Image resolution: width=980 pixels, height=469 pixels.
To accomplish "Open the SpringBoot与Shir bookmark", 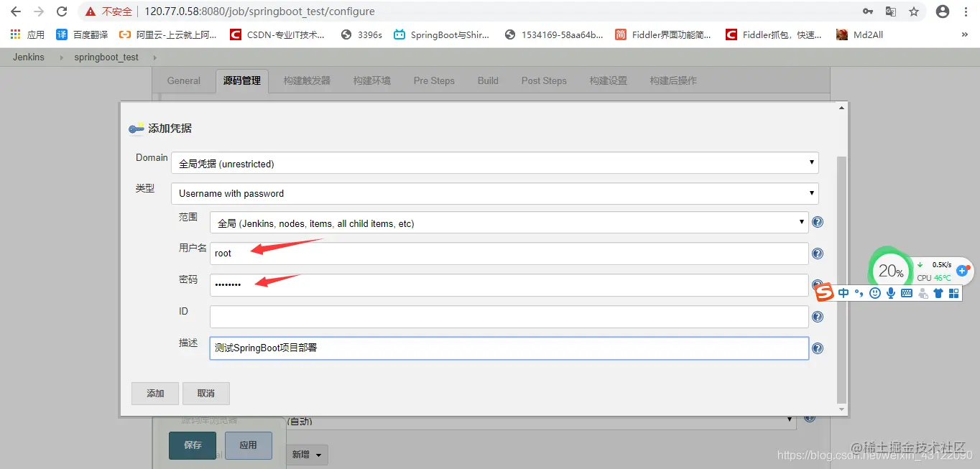I will pos(442,34).
